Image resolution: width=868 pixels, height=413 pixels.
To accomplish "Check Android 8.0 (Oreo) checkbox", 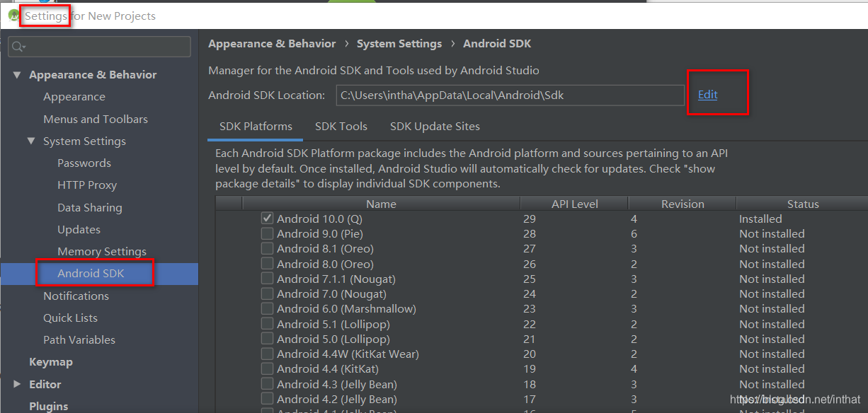I will 267,264.
